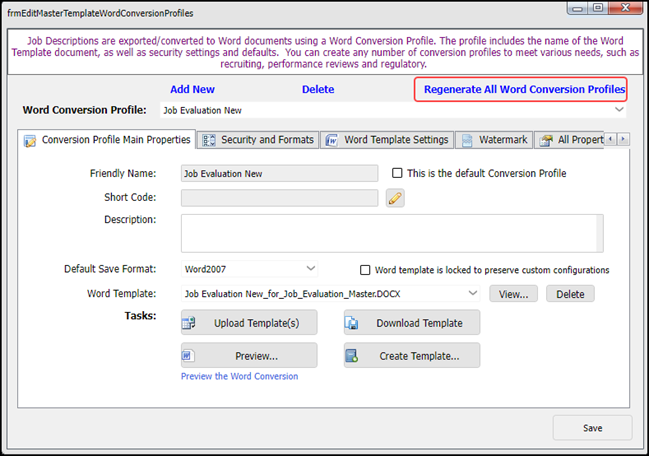Click the Upload Template(s) button
The height and width of the screenshot is (456, 649).
tap(249, 323)
